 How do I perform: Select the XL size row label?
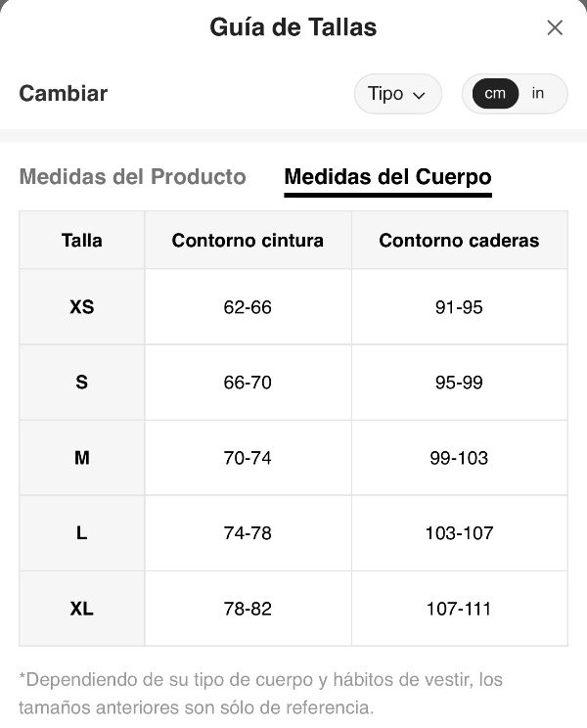tap(82, 609)
